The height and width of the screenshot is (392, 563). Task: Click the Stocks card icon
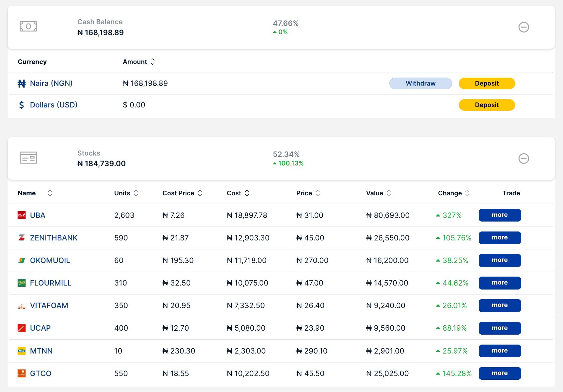[x=28, y=158]
